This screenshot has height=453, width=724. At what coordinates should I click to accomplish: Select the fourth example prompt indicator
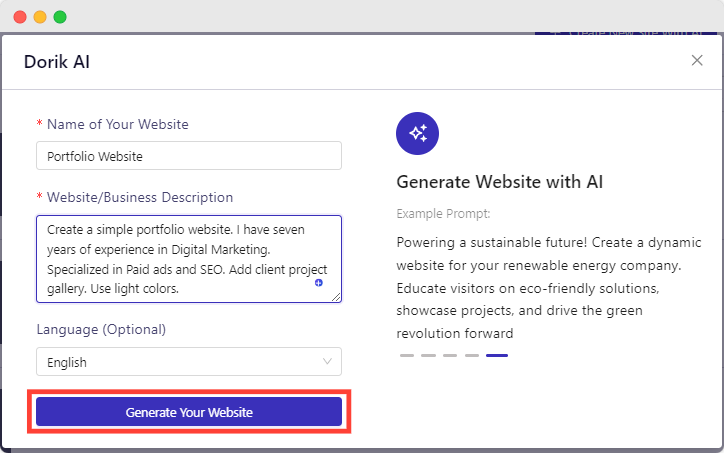tap(472, 356)
